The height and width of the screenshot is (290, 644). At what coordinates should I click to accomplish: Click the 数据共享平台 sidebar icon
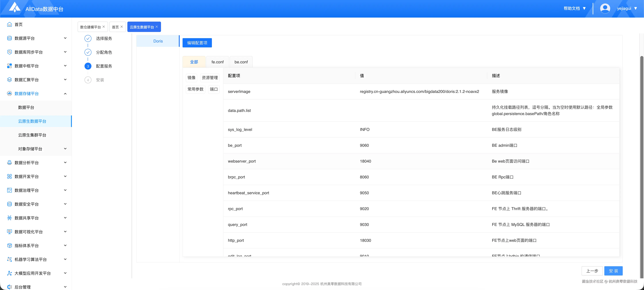coord(9,218)
